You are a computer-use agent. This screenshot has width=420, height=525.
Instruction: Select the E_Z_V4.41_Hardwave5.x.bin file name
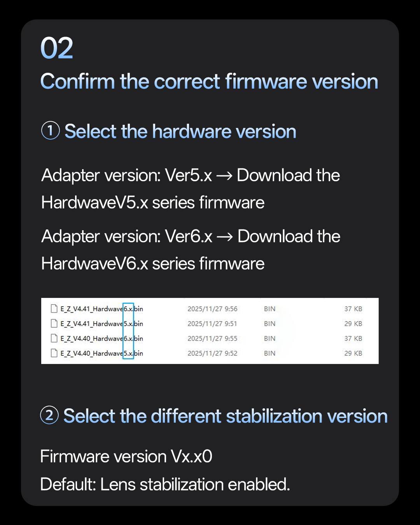101,324
